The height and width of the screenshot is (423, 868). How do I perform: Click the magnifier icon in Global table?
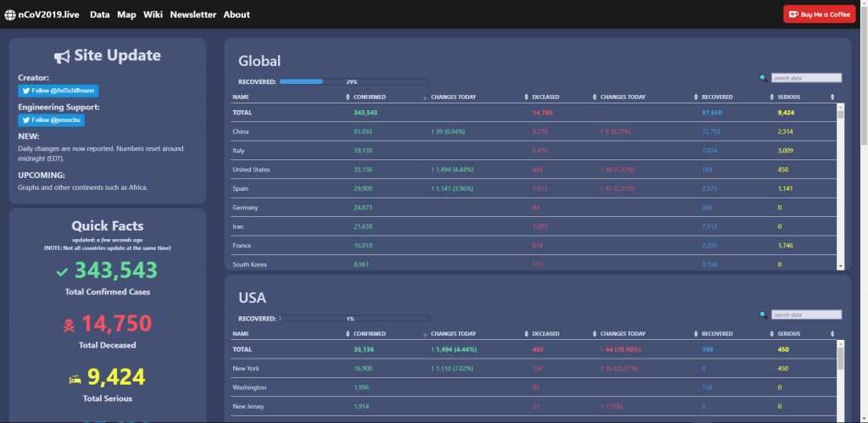[763, 78]
